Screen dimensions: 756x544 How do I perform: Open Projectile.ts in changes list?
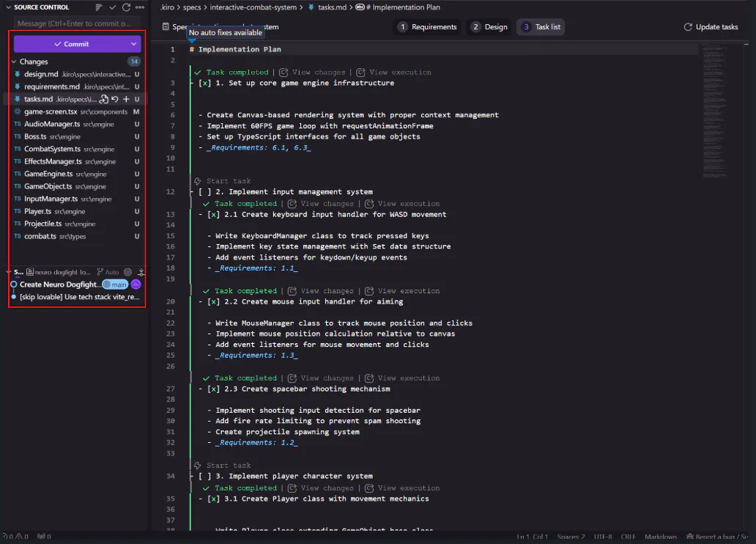(75, 224)
